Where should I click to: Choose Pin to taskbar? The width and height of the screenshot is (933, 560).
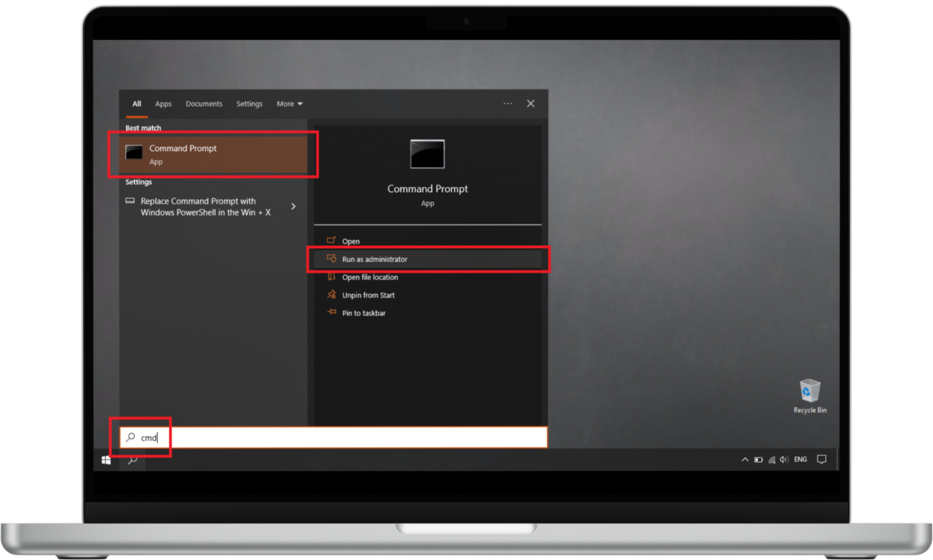point(427,313)
